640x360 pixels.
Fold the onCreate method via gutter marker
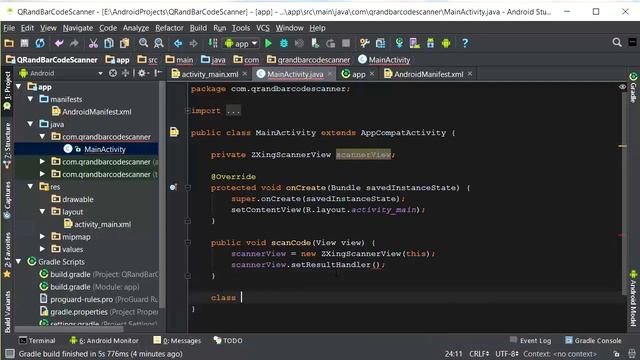[188, 188]
